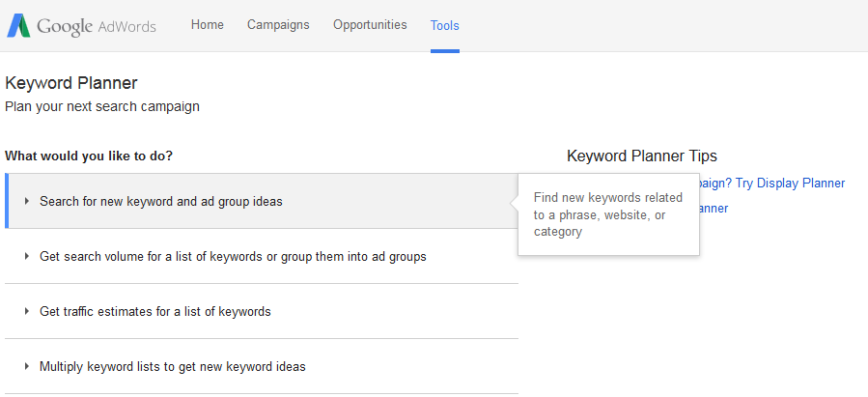Click 'Multiply keyword lists to get new keyword ideas' text

tap(173, 366)
